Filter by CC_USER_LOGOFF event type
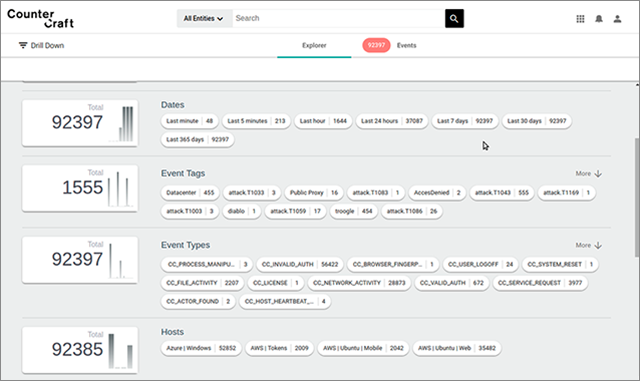This screenshot has height=381, width=640. coord(480,265)
